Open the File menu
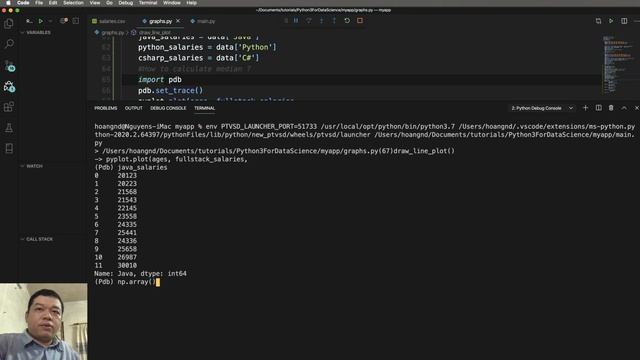Image resolution: width=640 pixels, height=360 pixels. [39, 3]
